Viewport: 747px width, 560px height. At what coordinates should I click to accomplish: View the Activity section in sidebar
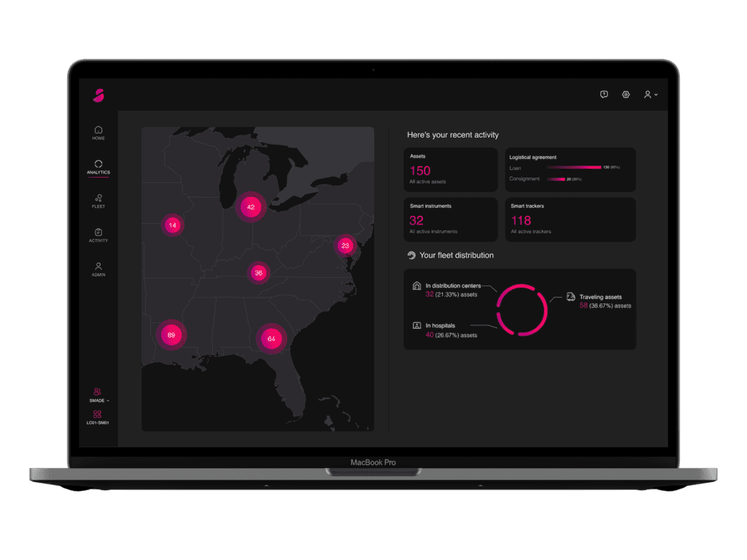(x=98, y=235)
